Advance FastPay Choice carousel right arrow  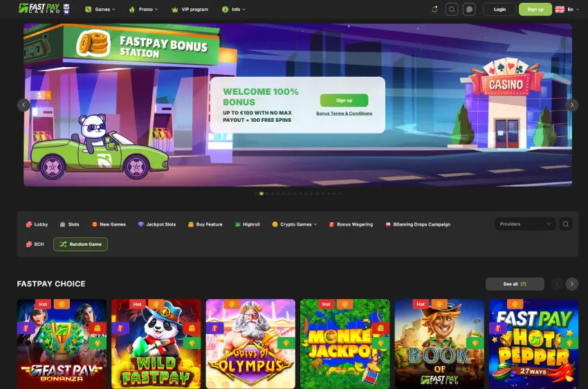pyautogui.click(x=571, y=284)
